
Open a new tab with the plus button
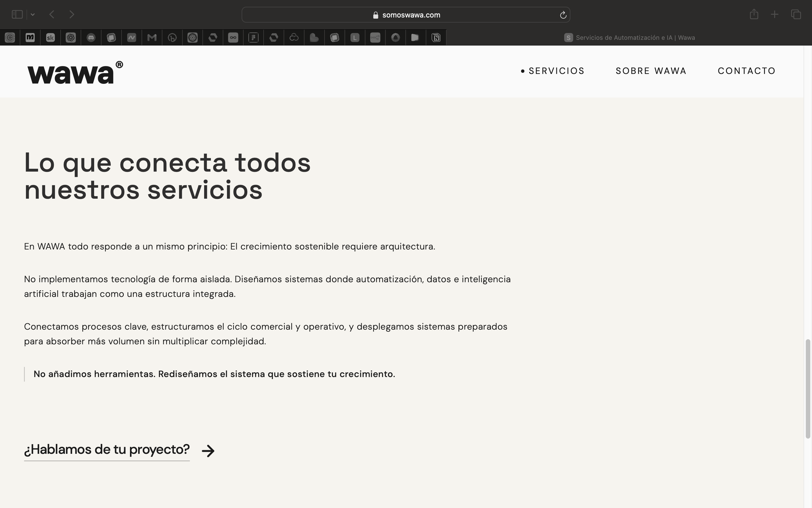775,14
